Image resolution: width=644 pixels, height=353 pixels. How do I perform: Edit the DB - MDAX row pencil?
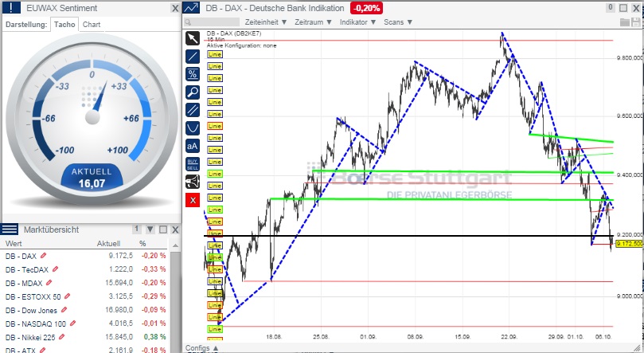(49, 283)
